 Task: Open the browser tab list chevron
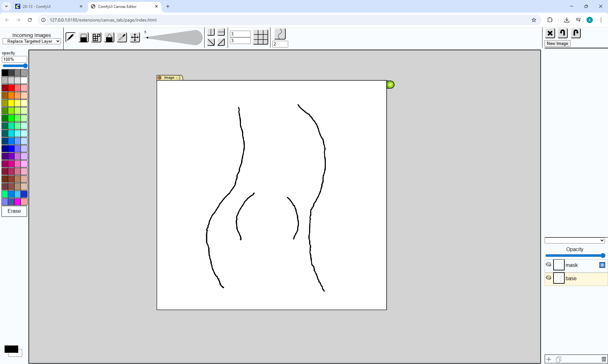pyautogui.click(x=6, y=6)
